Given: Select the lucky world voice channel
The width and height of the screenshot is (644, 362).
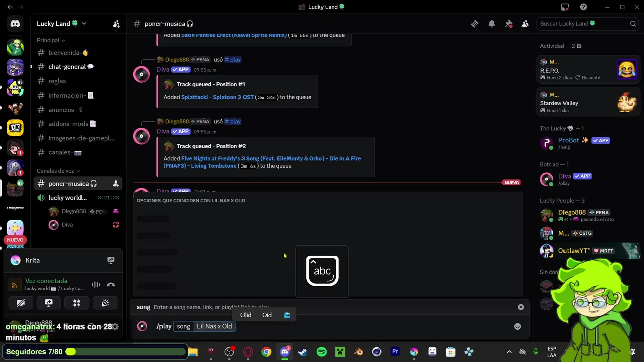Looking at the screenshot, I should [78, 198].
